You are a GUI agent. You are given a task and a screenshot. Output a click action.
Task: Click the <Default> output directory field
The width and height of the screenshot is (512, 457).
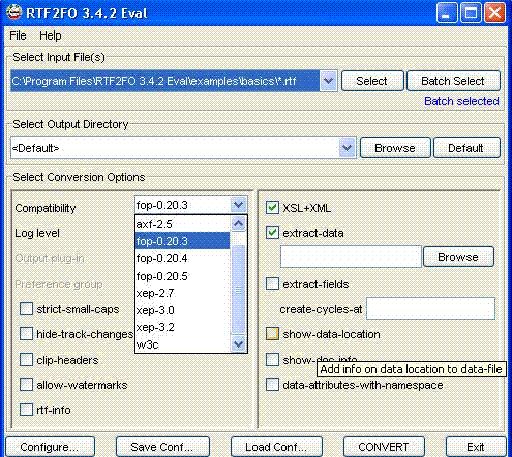click(x=175, y=147)
